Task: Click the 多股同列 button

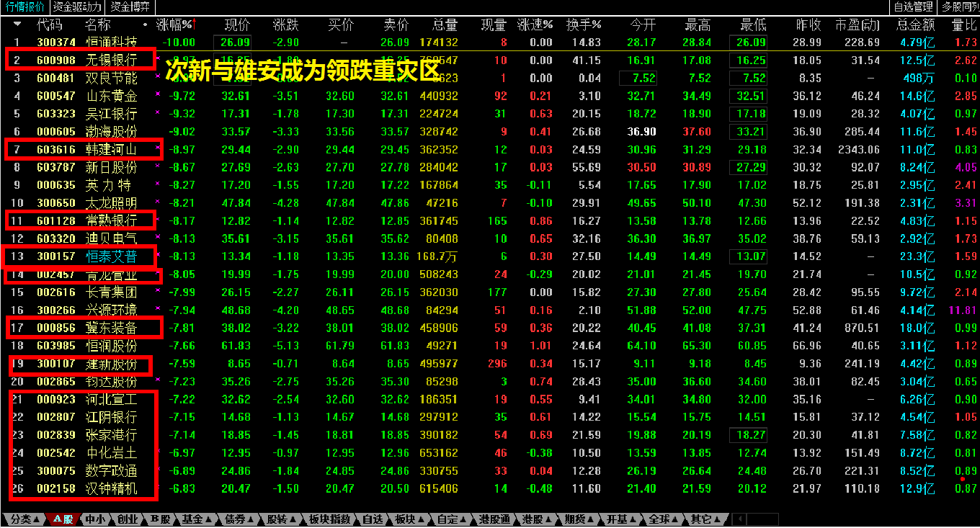Action: pyautogui.click(x=960, y=7)
